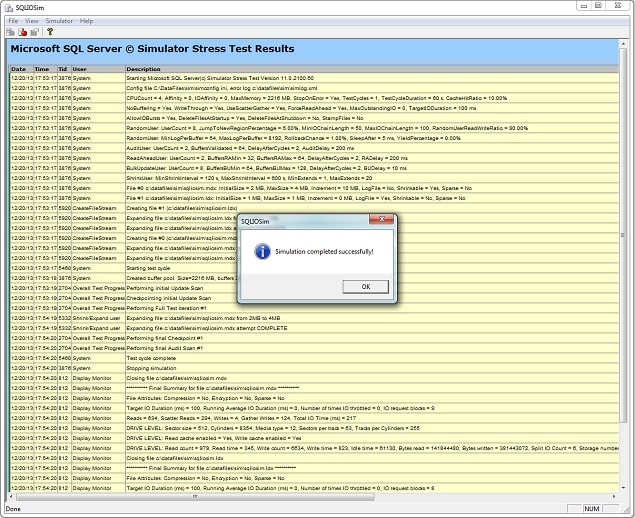635x518 pixels.
Task: Click the 'Done' status bar text
Action: (x=13, y=509)
